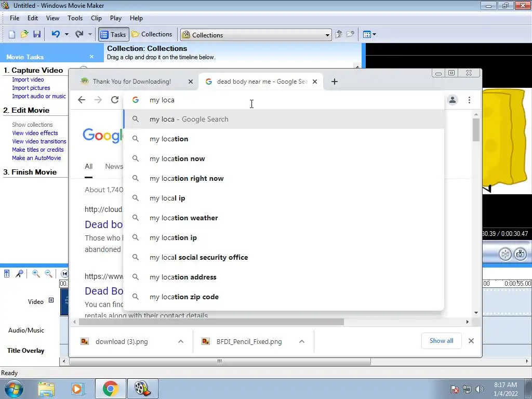Click Make titles or credits link

tap(37, 150)
